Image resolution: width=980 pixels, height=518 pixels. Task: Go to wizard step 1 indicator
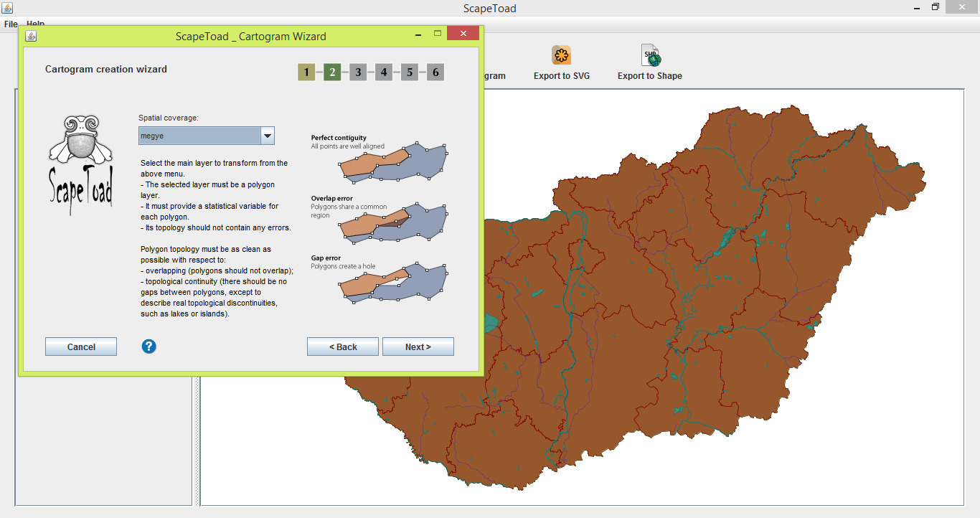(306, 72)
